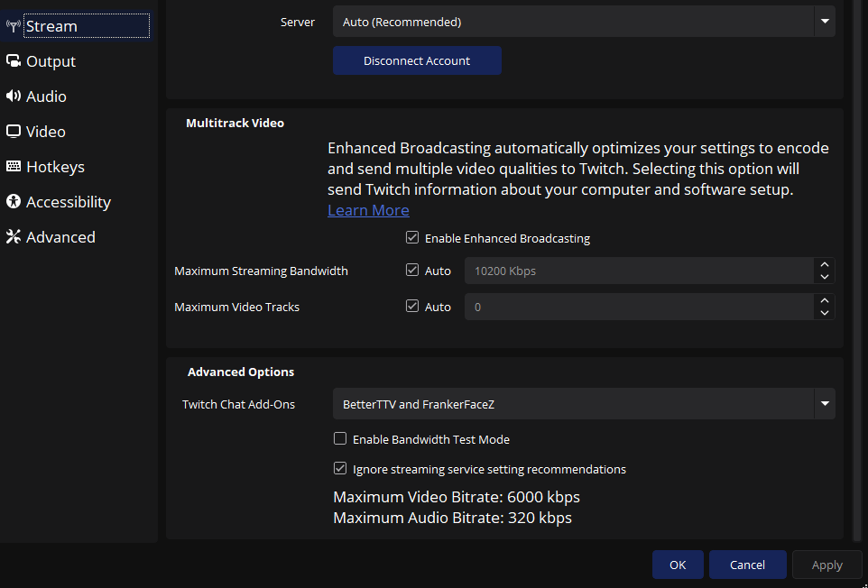
Task: Click the Stream antenna icon in sidebar
Action: 14,25
